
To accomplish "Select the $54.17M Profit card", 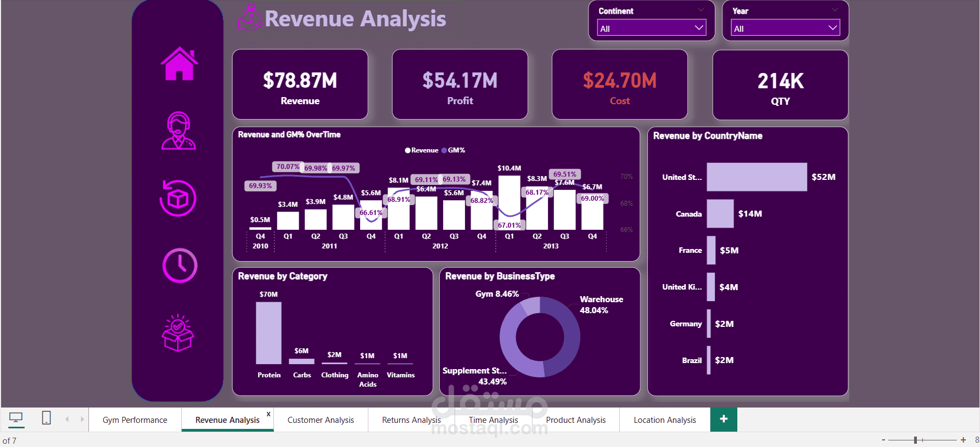I will [460, 84].
